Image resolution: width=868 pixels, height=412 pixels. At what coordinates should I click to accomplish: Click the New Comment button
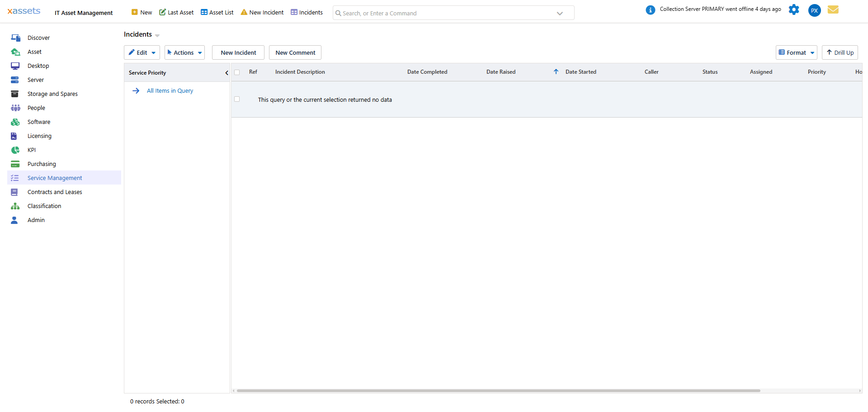pos(295,52)
